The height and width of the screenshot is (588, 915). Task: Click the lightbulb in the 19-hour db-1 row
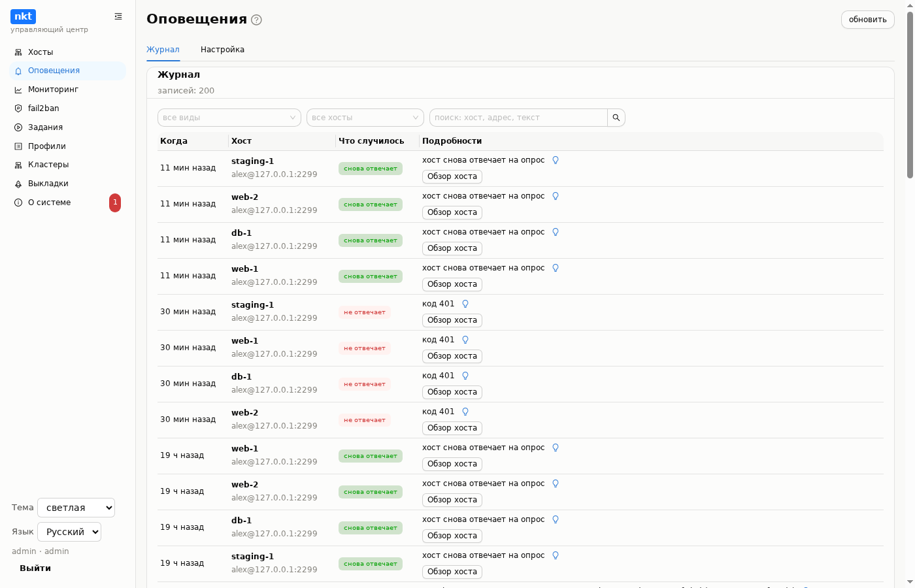coord(556,519)
